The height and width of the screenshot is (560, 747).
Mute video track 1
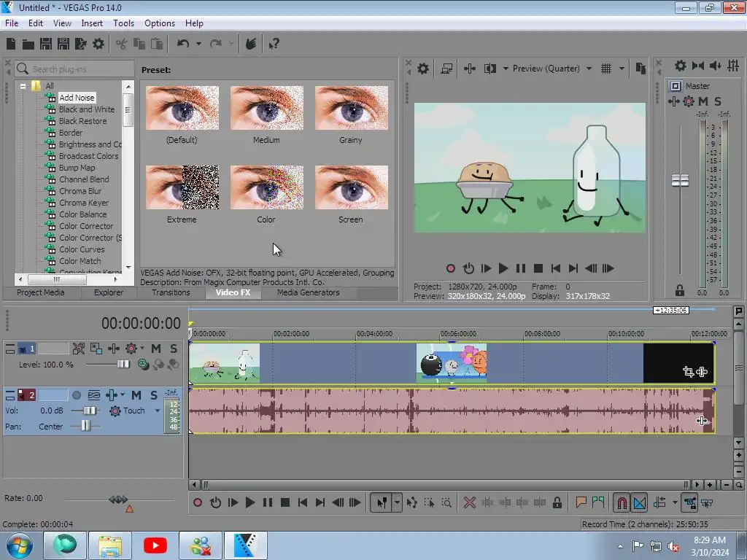coord(156,349)
